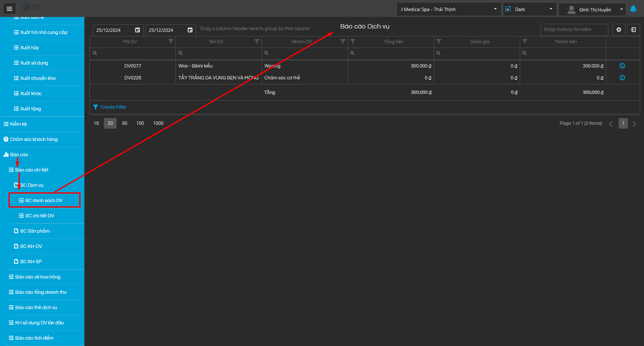Click the filter icon on Tên DV column
This screenshot has height=346, width=644.
click(x=257, y=42)
